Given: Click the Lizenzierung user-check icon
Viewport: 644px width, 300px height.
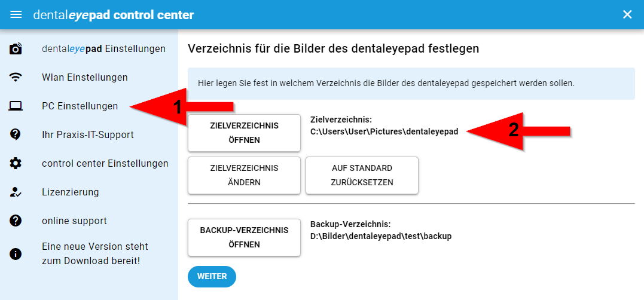Looking at the screenshot, I should [16, 192].
